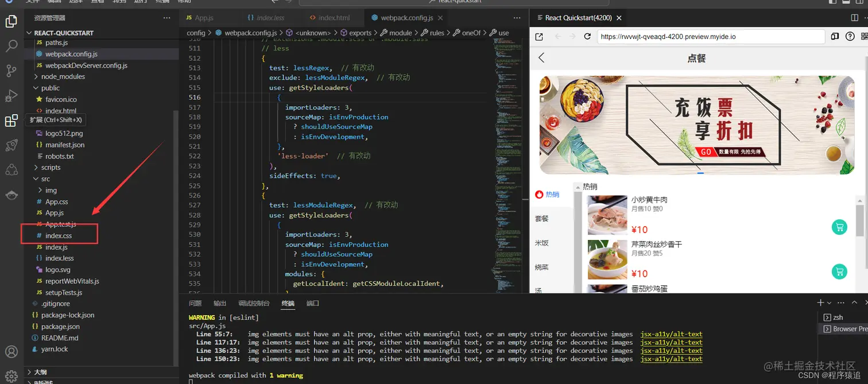Open jsx-a11y/alt-text link for Line 150:23
The image size is (868, 384).
click(x=671, y=359)
